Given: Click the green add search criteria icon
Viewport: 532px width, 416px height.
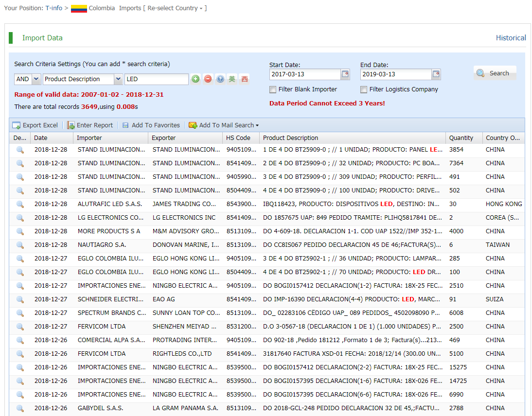Looking at the screenshot, I should click(195, 79).
